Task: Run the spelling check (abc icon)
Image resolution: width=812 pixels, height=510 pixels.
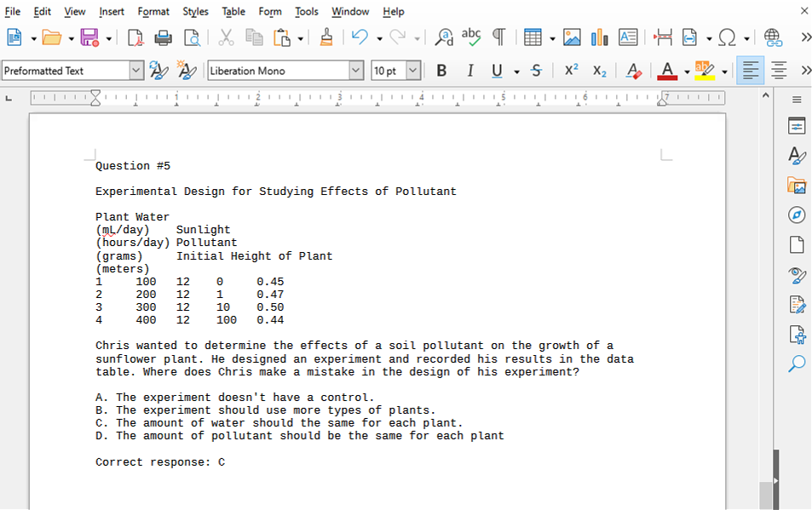Action: click(471, 37)
